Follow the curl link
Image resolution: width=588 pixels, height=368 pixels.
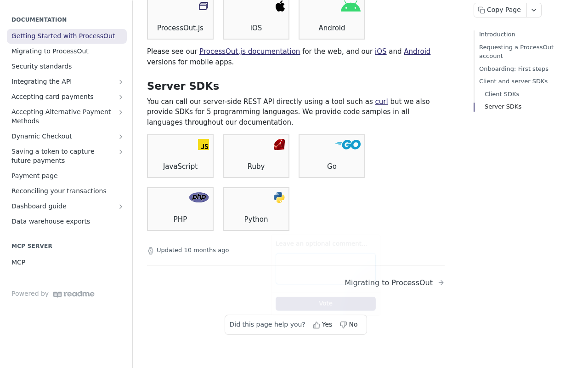pos(381,102)
